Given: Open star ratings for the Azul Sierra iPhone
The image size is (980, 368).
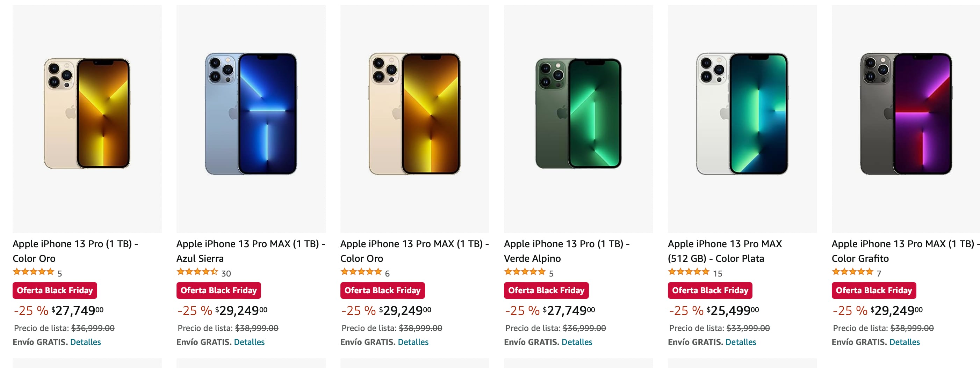Looking at the screenshot, I should click(197, 272).
